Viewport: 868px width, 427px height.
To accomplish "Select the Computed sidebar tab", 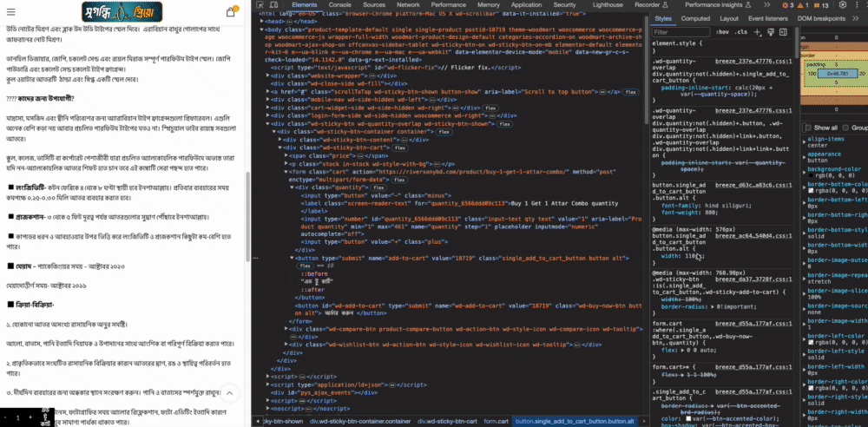I will click(x=695, y=18).
